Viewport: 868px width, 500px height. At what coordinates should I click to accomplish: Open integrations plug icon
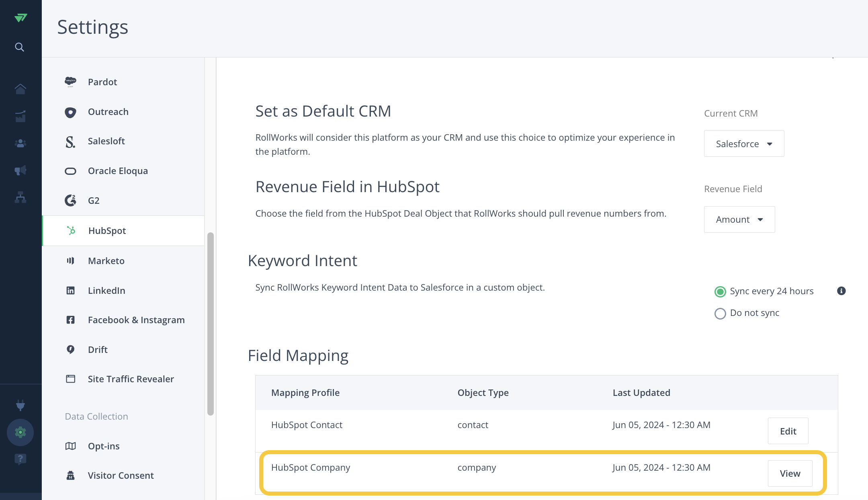(20, 405)
